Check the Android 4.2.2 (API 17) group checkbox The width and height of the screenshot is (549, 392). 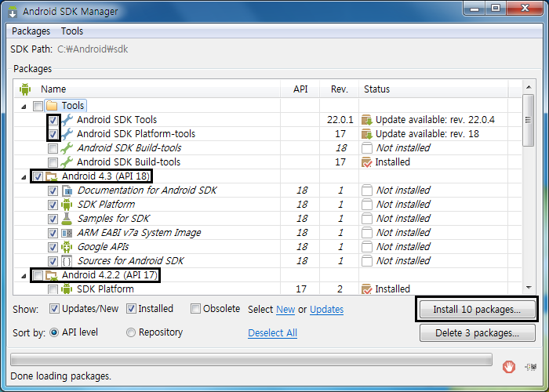38,275
